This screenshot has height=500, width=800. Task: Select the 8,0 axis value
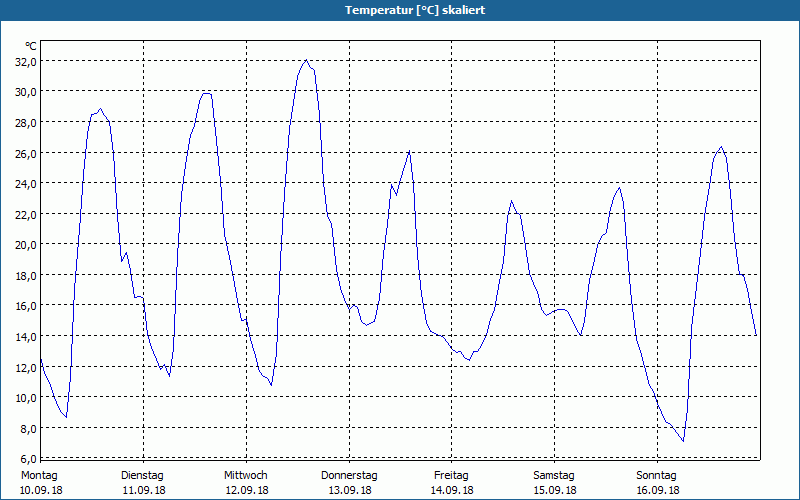[28, 429]
